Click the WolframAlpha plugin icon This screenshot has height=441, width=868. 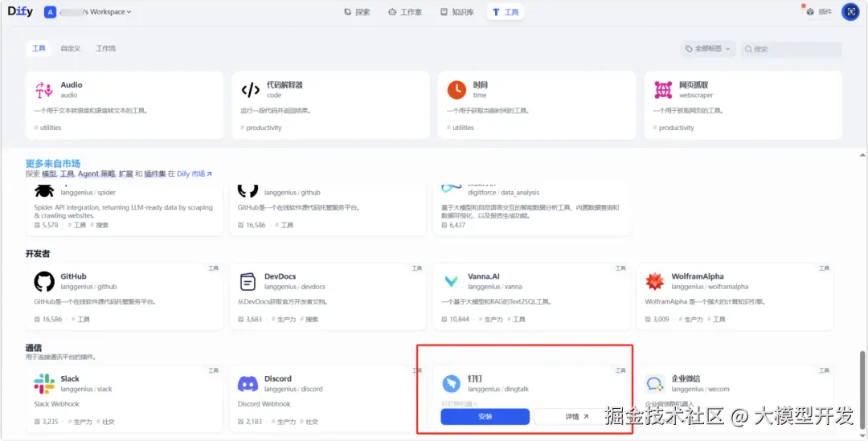tap(656, 282)
